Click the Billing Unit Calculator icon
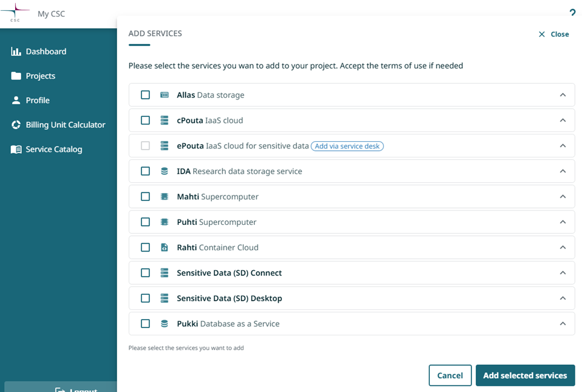Viewport: 582px width, 392px height. click(16, 125)
